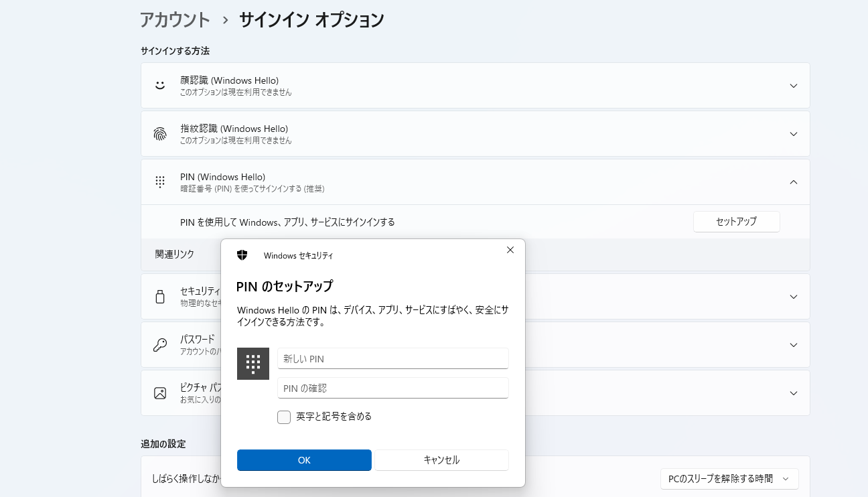This screenshot has width=868, height=497.
Task: Click the 追加の設定 heading
Action: click(x=163, y=444)
